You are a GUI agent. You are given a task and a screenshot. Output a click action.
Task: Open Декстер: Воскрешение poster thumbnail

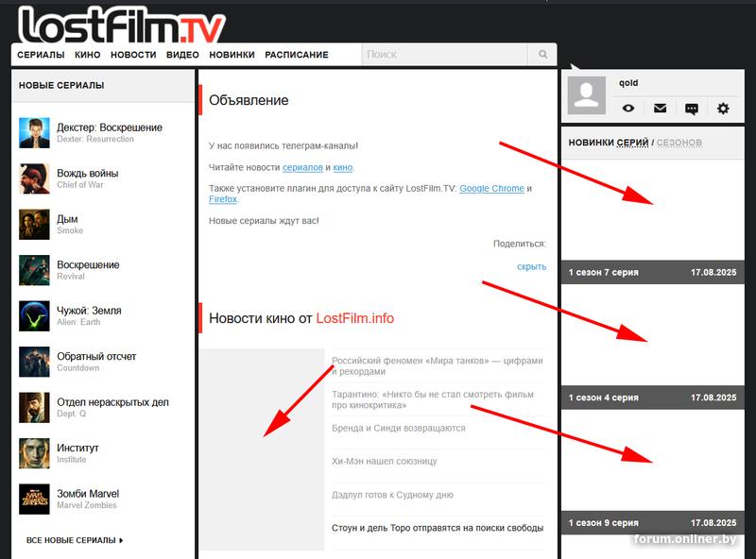pos(34,132)
